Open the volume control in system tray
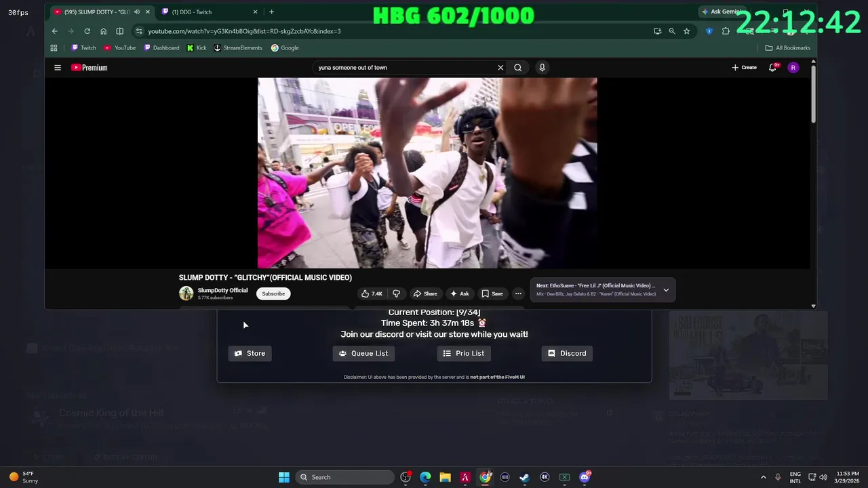The width and height of the screenshot is (868, 488). pyautogui.click(x=823, y=477)
